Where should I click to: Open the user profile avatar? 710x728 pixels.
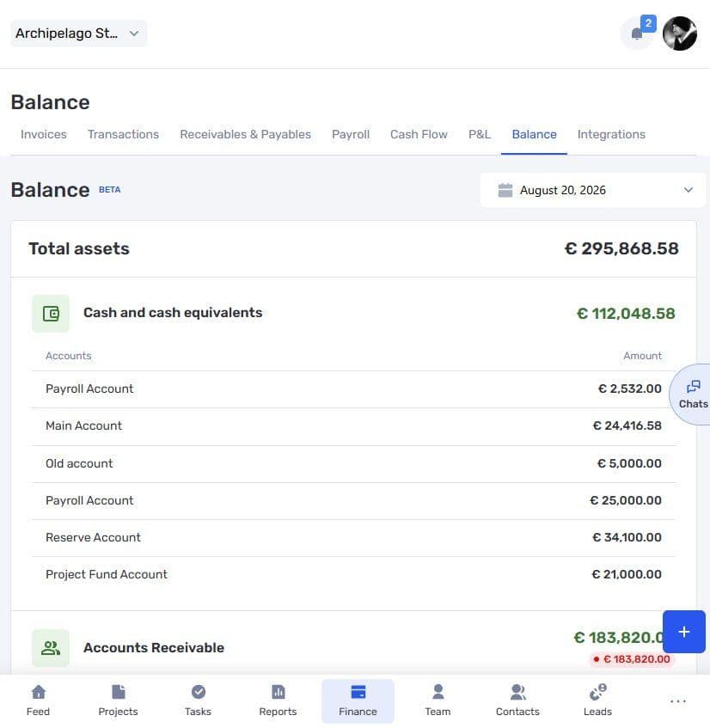pos(679,34)
